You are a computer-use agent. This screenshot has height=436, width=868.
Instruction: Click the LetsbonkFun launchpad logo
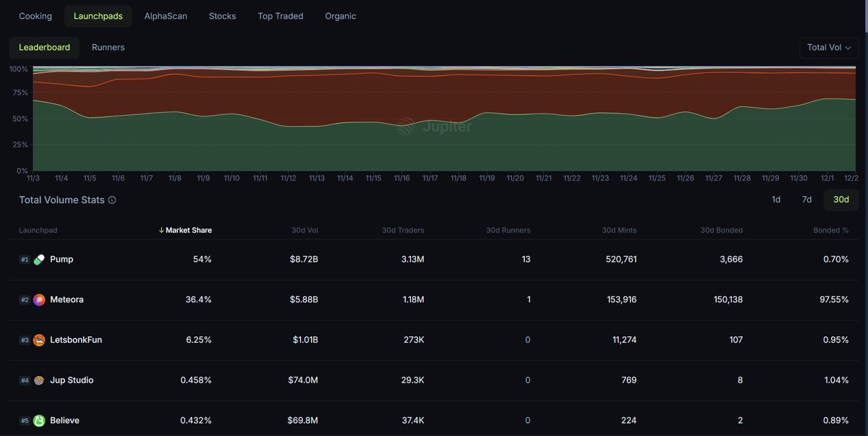tap(40, 339)
